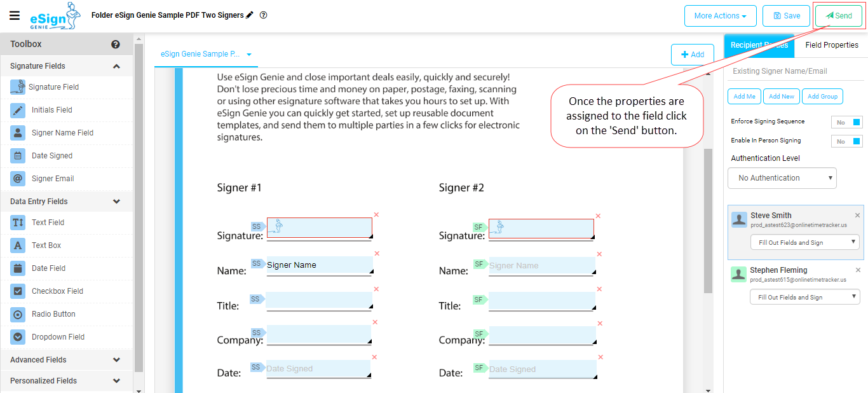Delete Signer #2 Date field with X
Screen dimensions: 868x393
point(599,358)
